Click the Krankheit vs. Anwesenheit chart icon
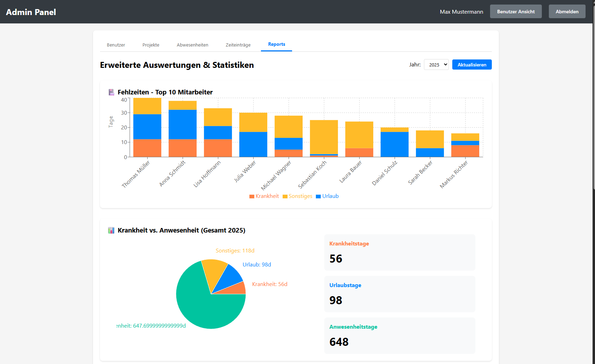595x364 pixels. point(111,230)
